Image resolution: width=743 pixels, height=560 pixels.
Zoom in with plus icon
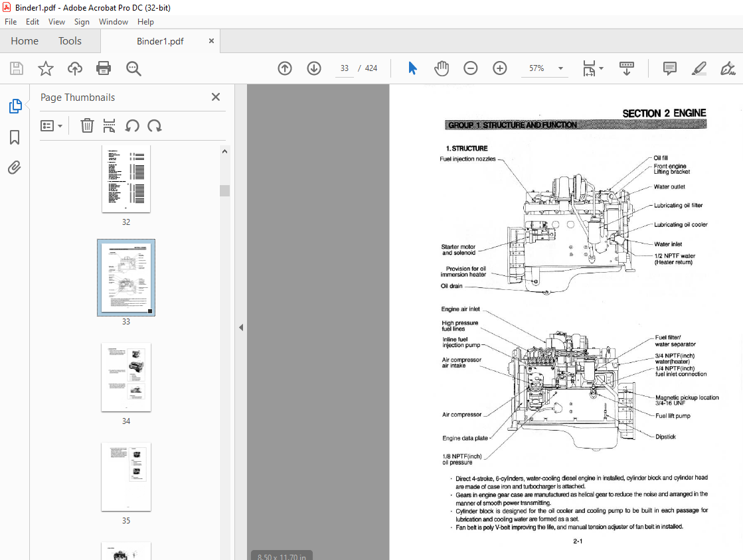pyautogui.click(x=499, y=68)
